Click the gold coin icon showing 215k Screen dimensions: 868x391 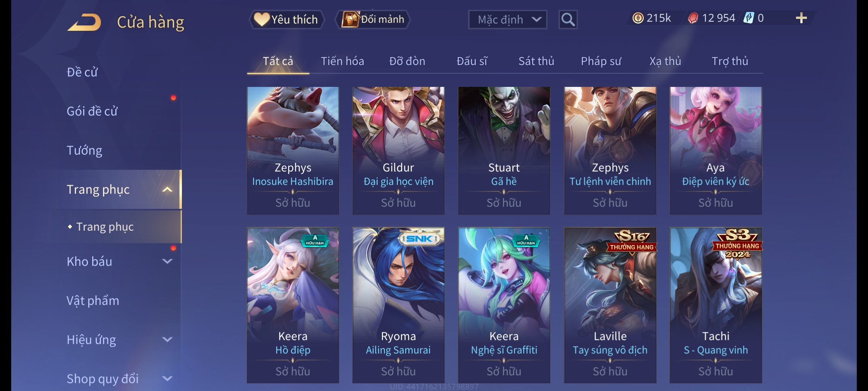pyautogui.click(x=638, y=18)
